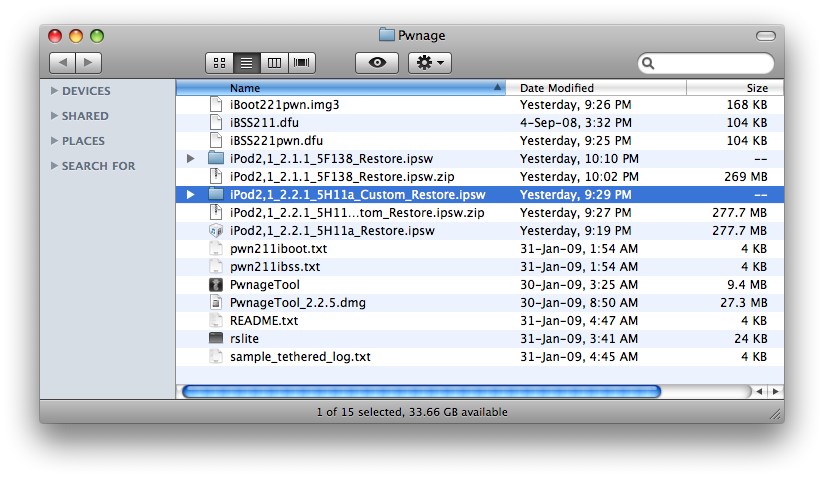824x478 pixels.
Task: Switch to icon view mode
Action: (219, 63)
